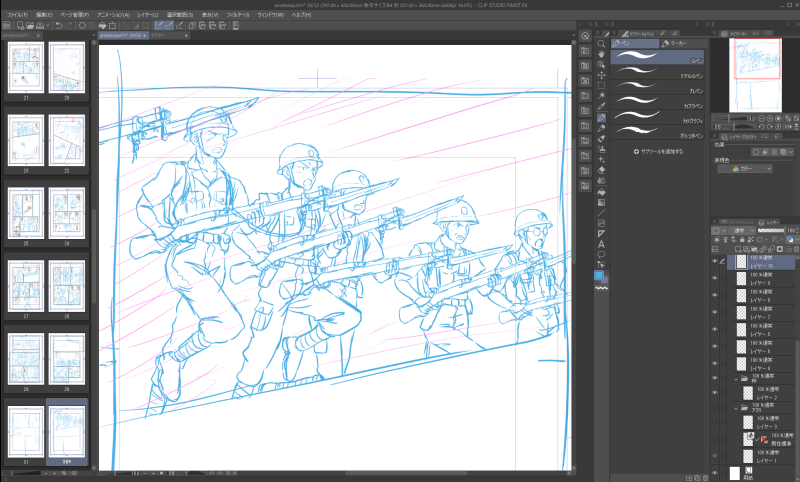The image size is (800, 482).
Task: Click Undo in the command bar
Action: click(59, 26)
